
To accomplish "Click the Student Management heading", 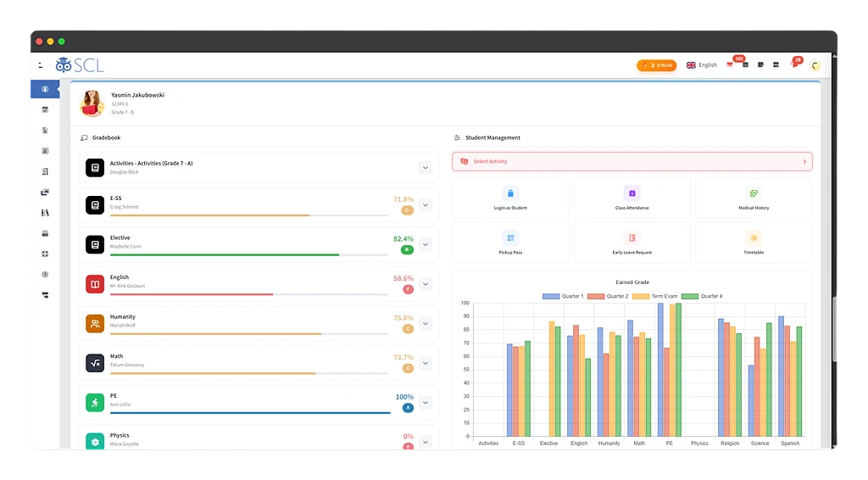I will 492,138.
